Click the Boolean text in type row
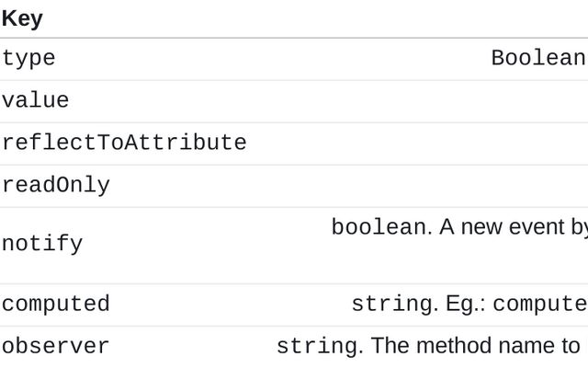Screen dimensions: 588x368 [537, 59]
